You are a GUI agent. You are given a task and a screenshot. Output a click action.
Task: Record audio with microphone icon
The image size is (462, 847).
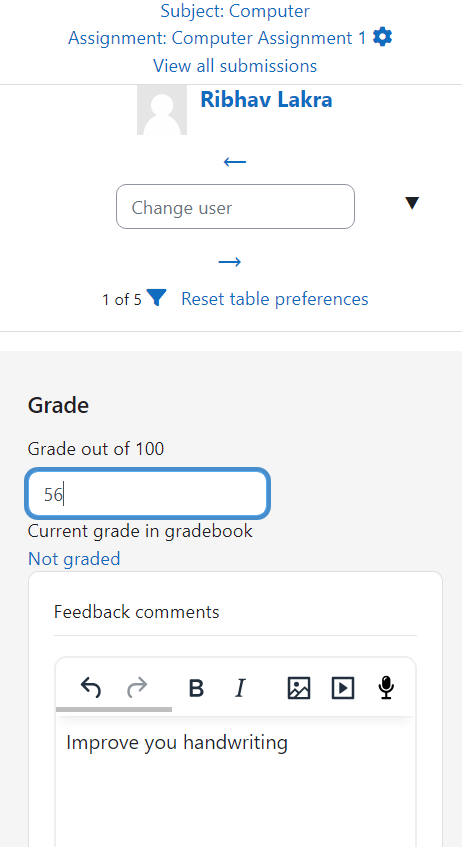(x=386, y=688)
